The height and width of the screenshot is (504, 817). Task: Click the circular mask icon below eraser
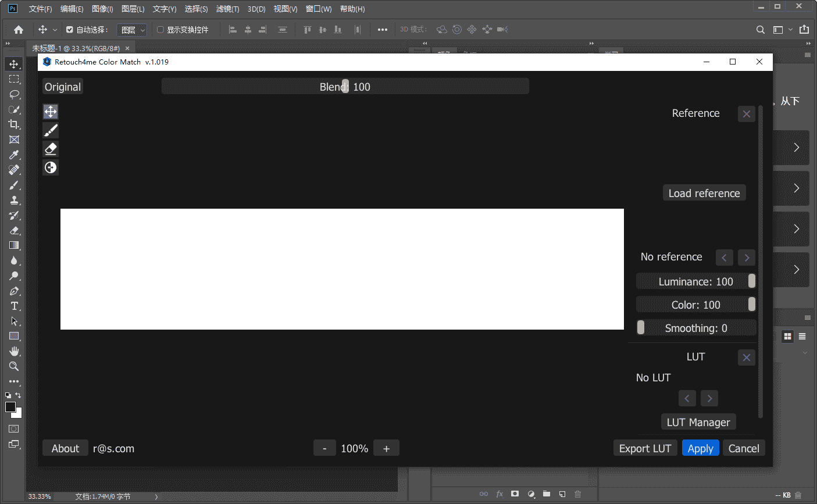coord(51,167)
